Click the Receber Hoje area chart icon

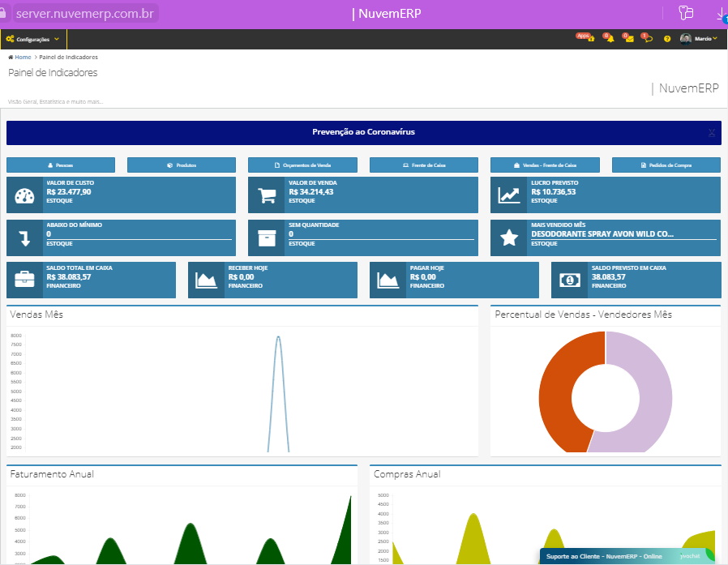click(206, 280)
